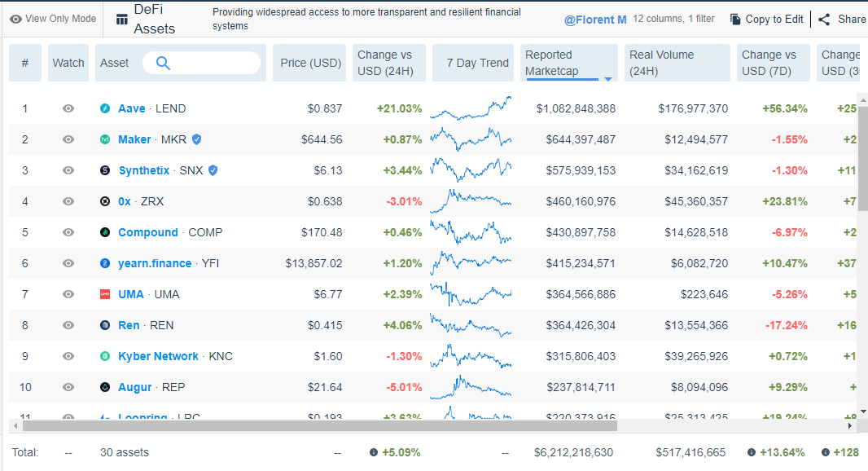Screen dimensions: 868x471
Task: Click the Share network icon
Action: coord(824,20)
